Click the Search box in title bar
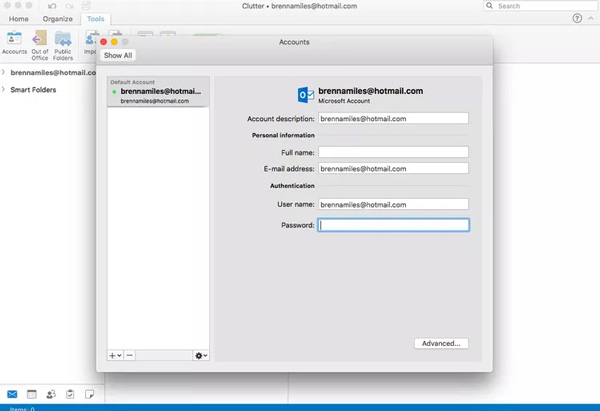Image resolution: width=600 pixels, height=411 pixels. [541, 6]
